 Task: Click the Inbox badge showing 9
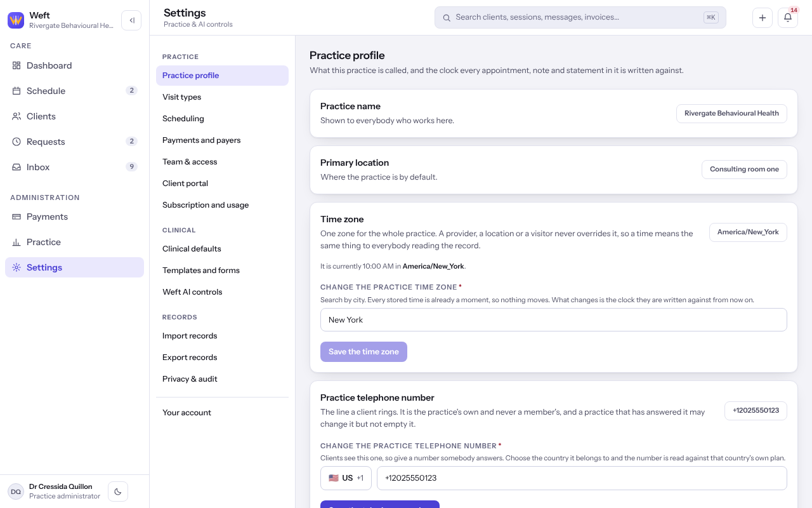(131, 167)
